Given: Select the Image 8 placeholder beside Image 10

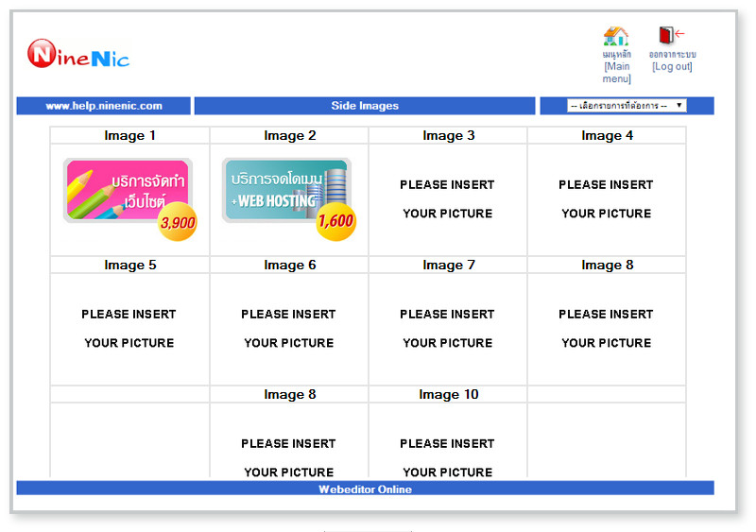Looking at the screenshot, I should pyautogui.click(x=288, y=457).
